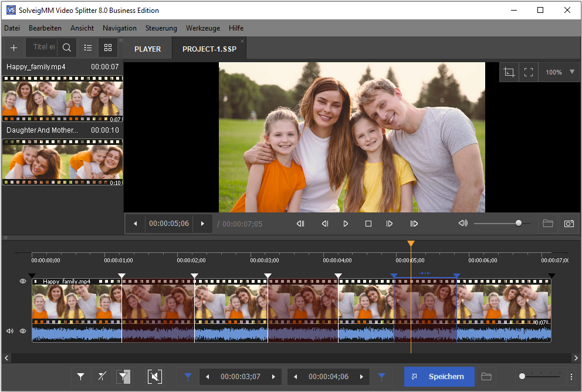Image resolution: width=582 pixels, height=392 pixels.
Task: Jump to next keyframe
Action: [x=414, y=224]
